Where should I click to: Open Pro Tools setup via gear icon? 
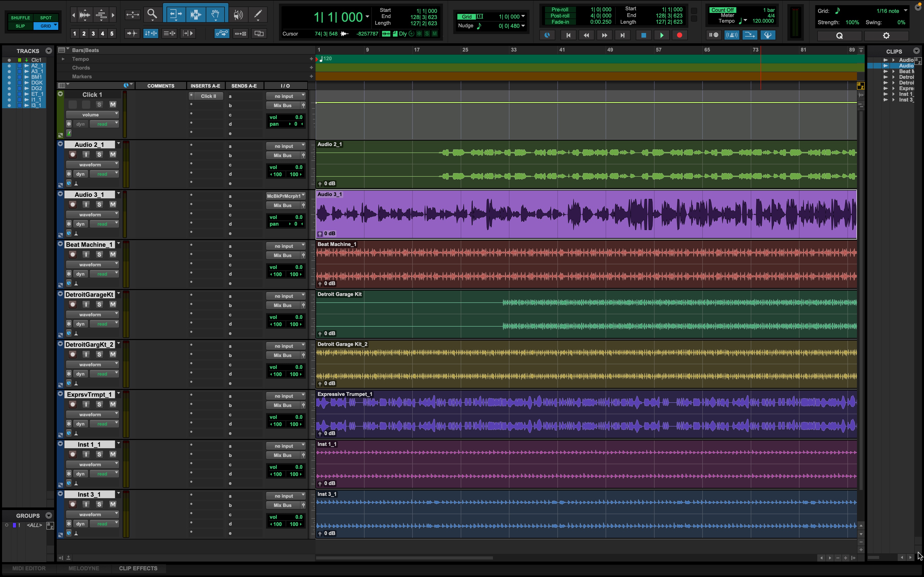tap(886, 36)
